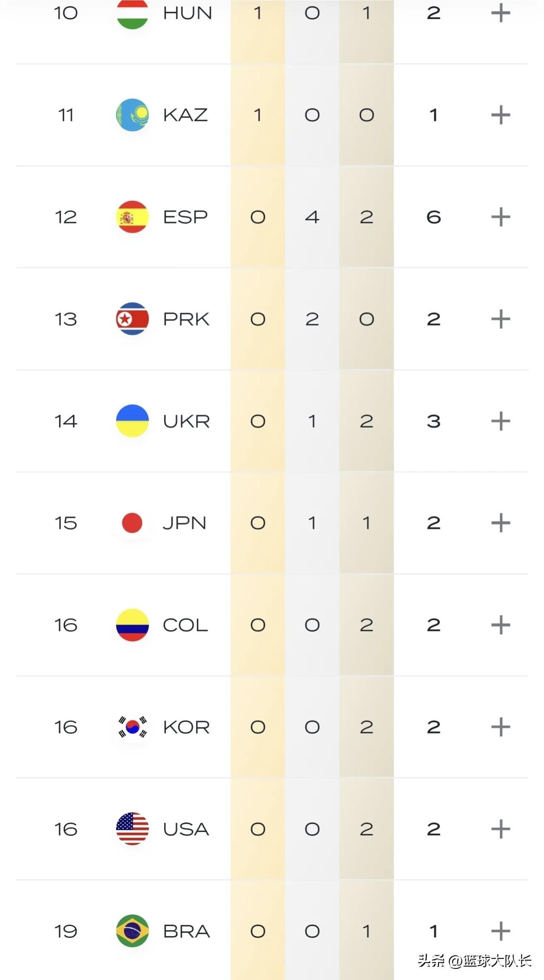Click the Spain flag icon

pos(132,217)
